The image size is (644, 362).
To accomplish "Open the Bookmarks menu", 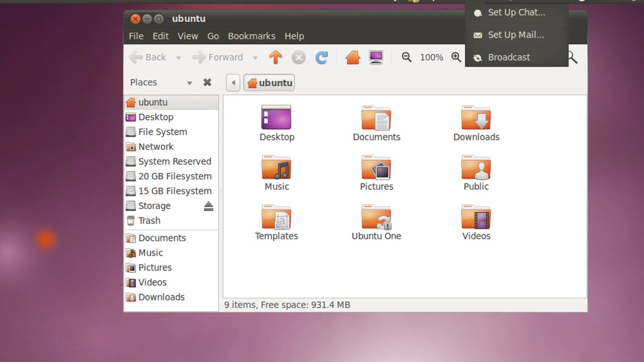I will tap(252, 36).
